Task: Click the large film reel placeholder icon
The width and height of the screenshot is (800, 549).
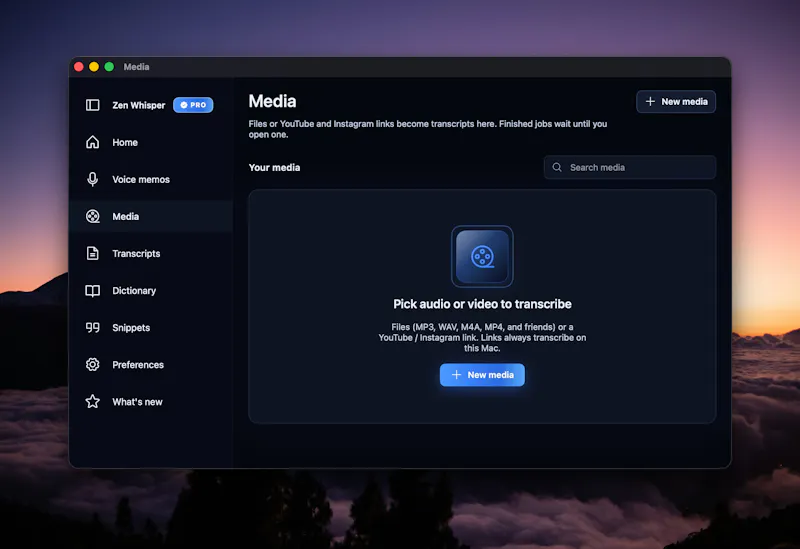Action: [x=482, y=256]
